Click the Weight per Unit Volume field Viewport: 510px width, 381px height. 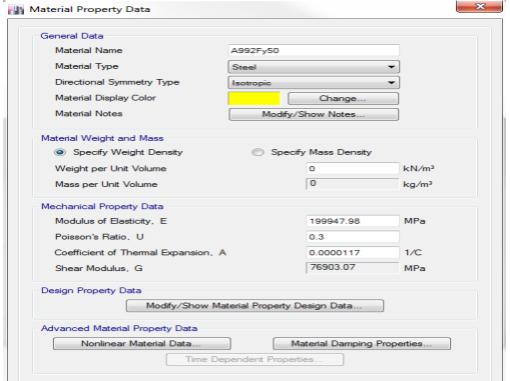(x=353, y=169)
